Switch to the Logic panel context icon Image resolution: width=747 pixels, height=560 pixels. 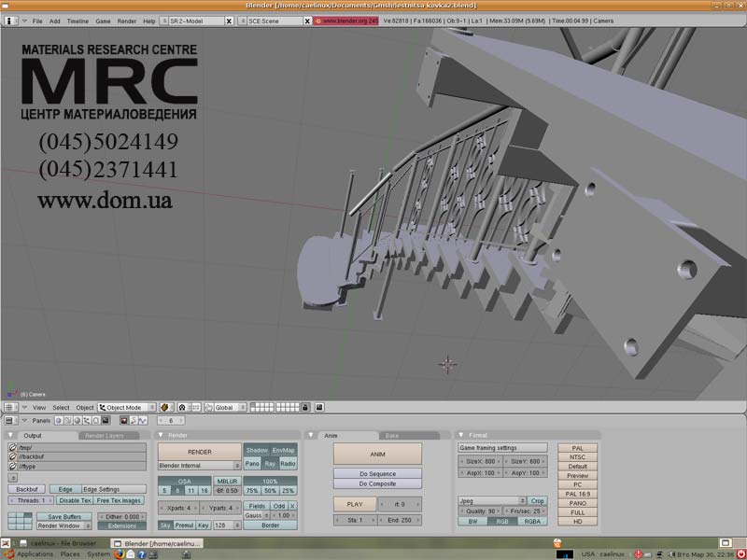[59, 421]
